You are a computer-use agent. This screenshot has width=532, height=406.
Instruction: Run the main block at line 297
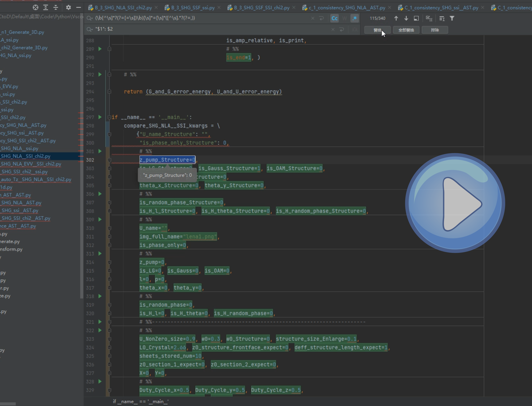[x=100, y=117]
